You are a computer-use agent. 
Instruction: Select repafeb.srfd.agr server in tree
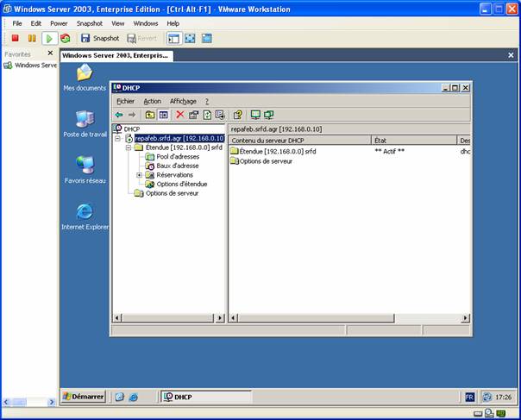(179, 138)
